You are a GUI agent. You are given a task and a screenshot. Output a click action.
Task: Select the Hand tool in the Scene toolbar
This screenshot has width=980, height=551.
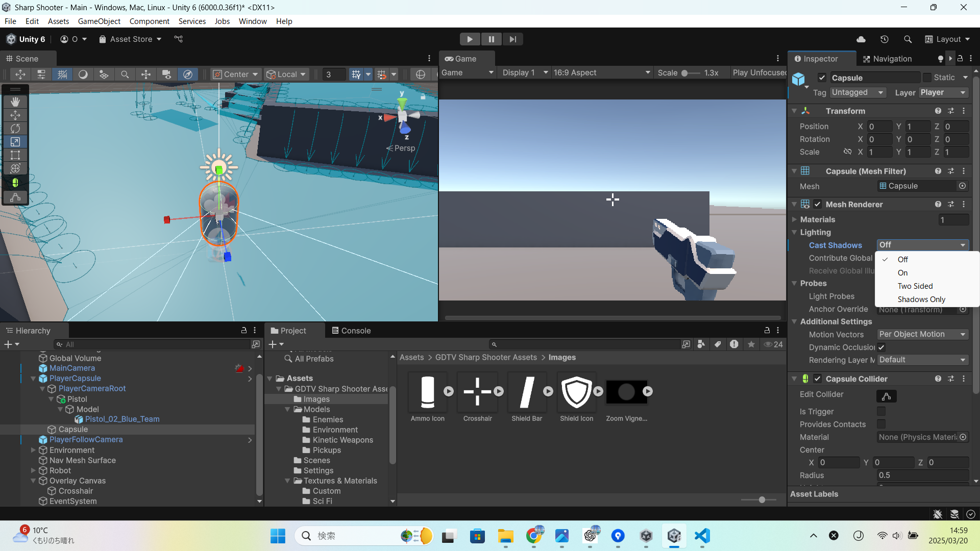pos(15,102)
